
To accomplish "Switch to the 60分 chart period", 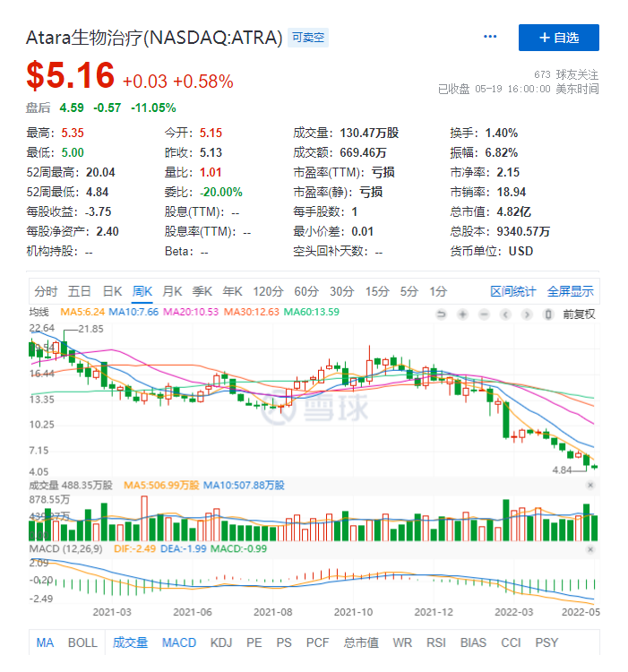I will (306, 291).
